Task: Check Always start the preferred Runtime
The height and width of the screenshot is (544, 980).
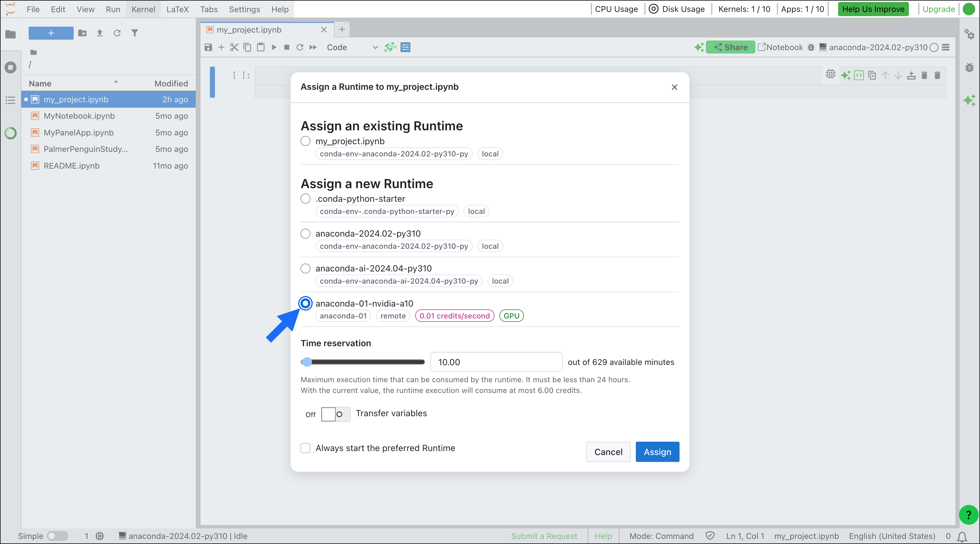Action: (x=306, y=448)
